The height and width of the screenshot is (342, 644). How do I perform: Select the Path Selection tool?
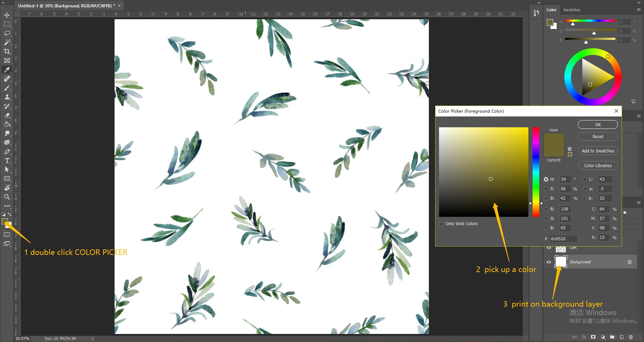click(7, 170)
